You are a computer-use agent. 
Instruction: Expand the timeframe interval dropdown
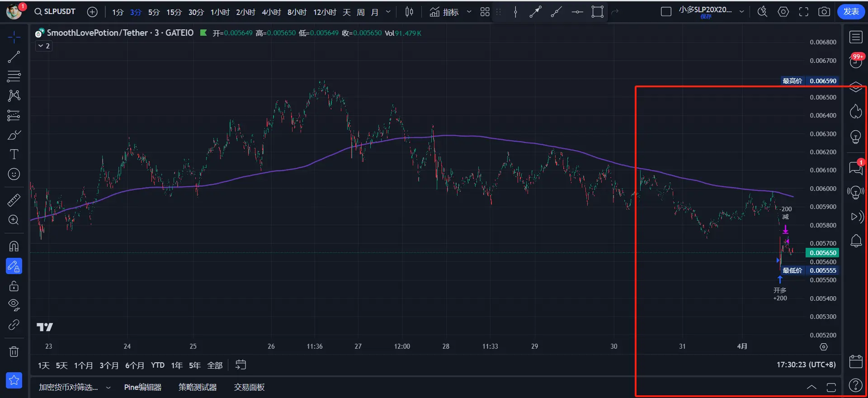coord(388,12)
